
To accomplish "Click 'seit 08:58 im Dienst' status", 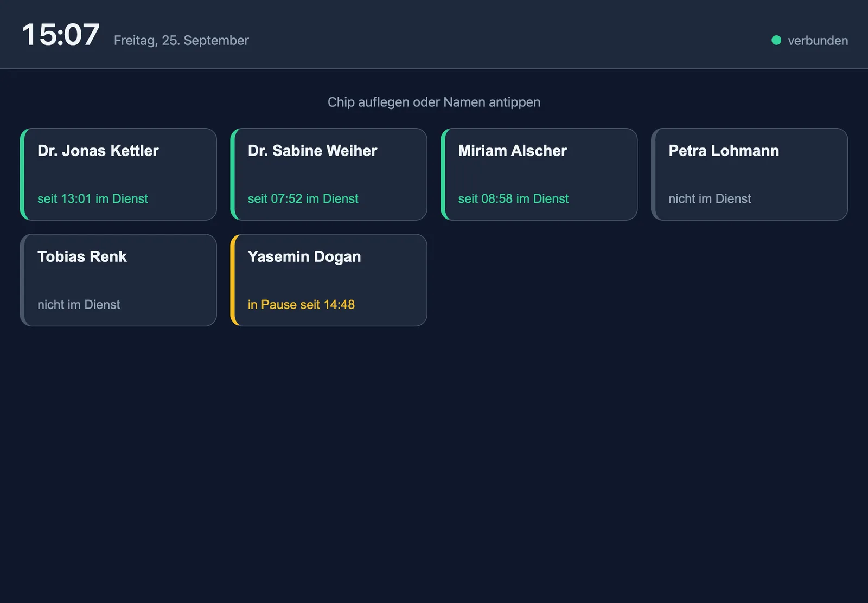I will click(513, 199).
